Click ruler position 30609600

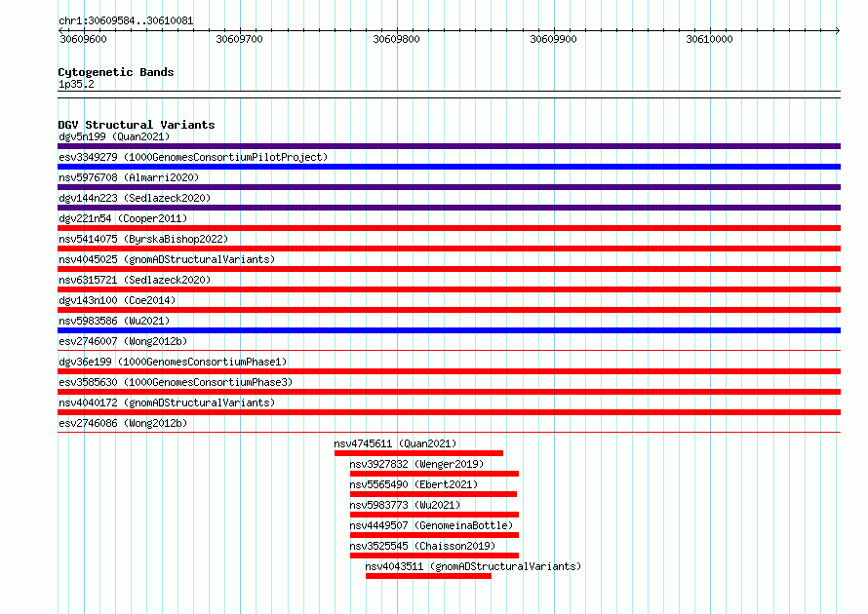[83, 39]
